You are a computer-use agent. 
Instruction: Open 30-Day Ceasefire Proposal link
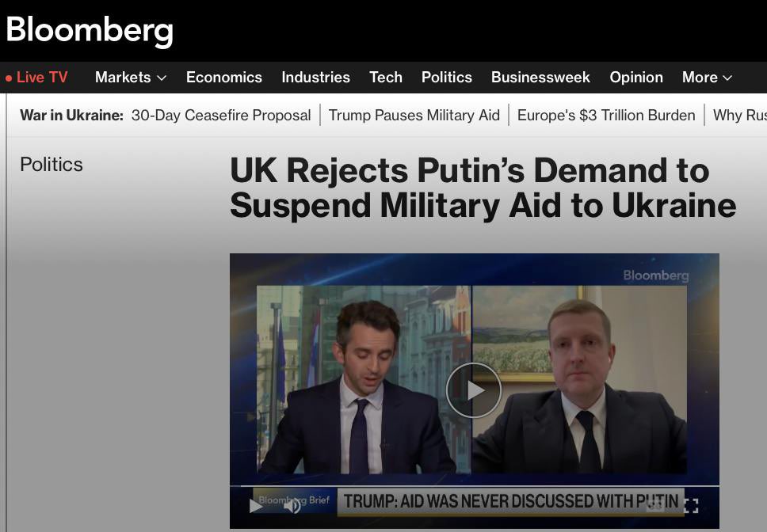[x=221, y=116]
